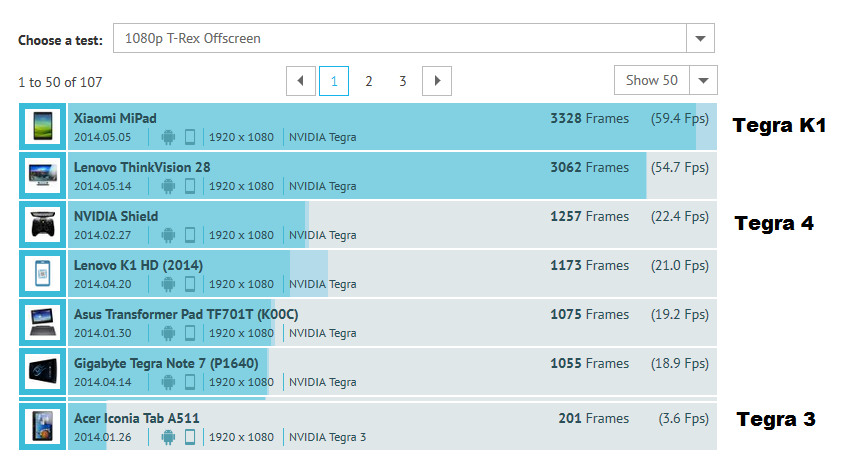Click the tablet icon in Gigabyte Tegra Note row
Image resolution: width=844 pixels, height=466 pixels.
coord(189,382)
